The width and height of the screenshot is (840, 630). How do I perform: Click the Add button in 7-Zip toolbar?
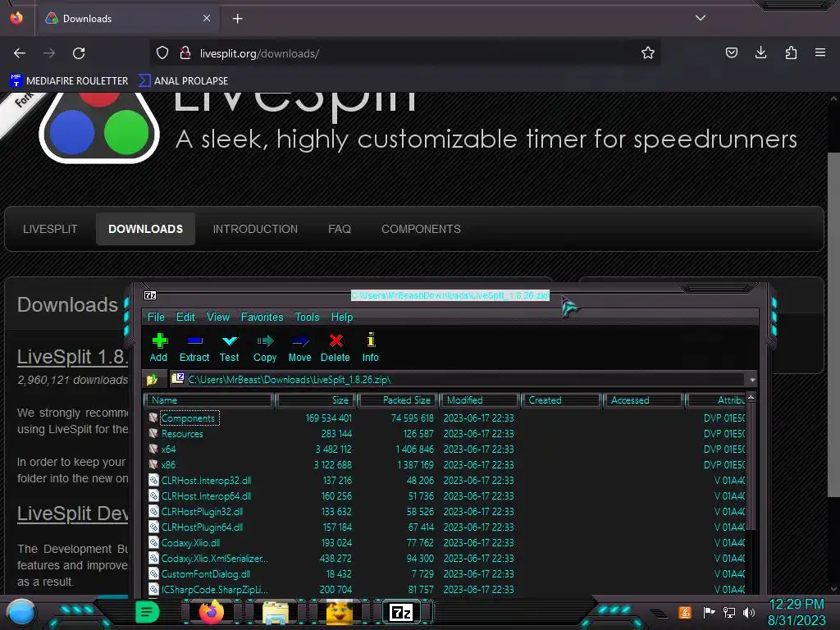tap(158, 348)
